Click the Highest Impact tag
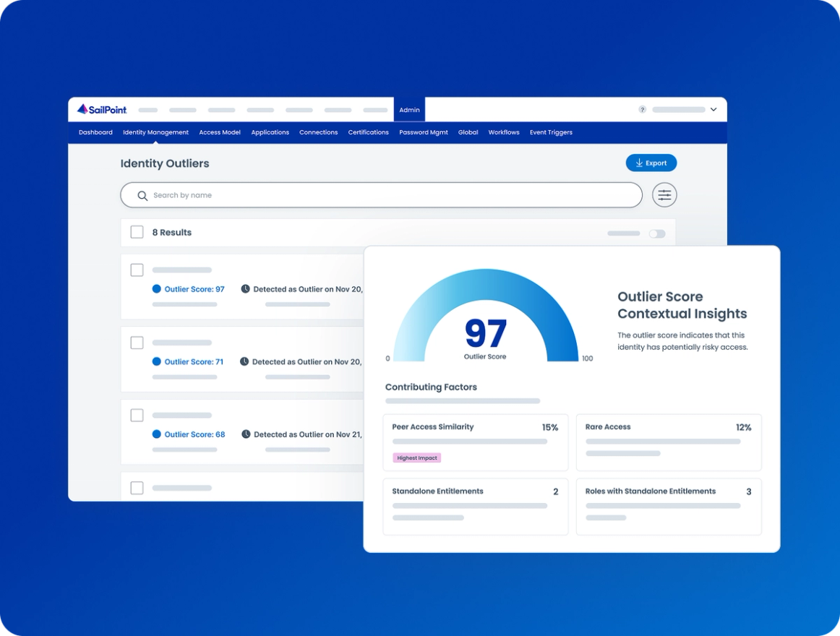Screen dimensions: 840x636 [417, 458]
